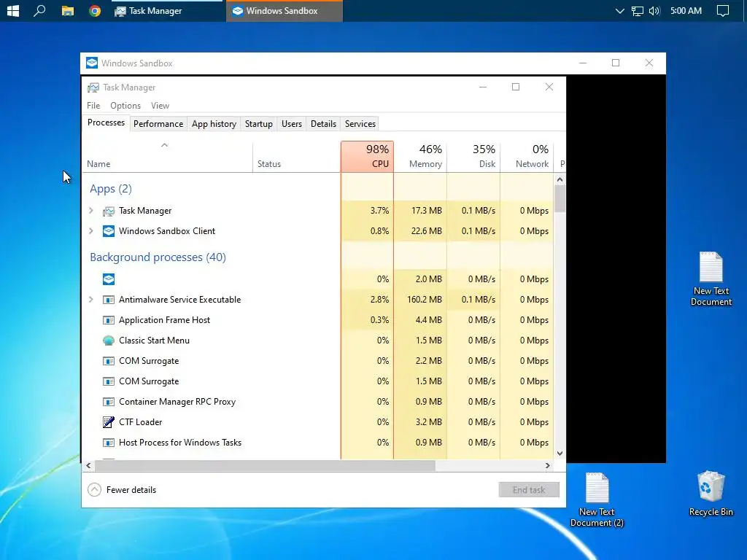Expand the Task Manager process group

(x=91, y=211)
